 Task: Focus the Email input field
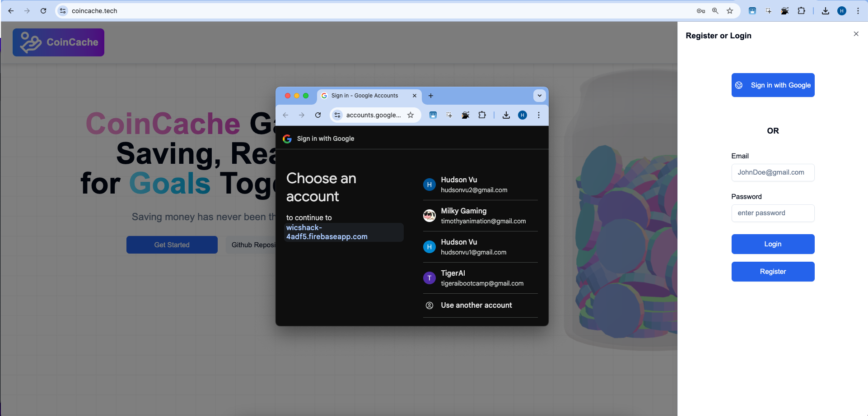click(x=773, y=172)
